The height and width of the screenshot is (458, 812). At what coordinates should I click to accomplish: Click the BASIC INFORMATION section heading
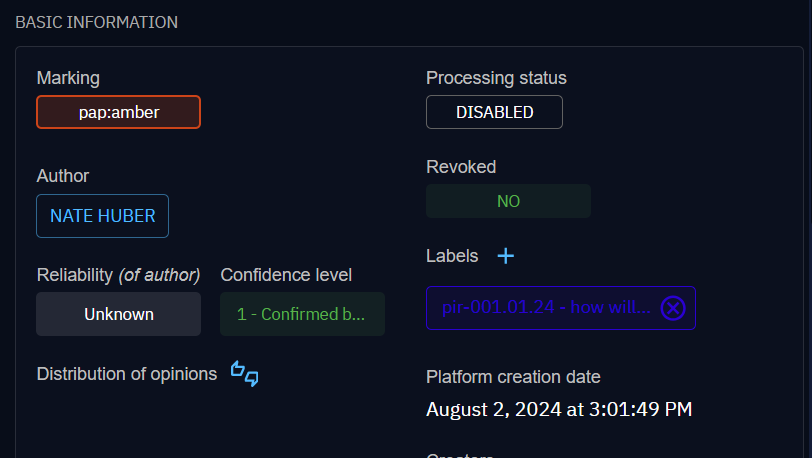pos(96,22)
